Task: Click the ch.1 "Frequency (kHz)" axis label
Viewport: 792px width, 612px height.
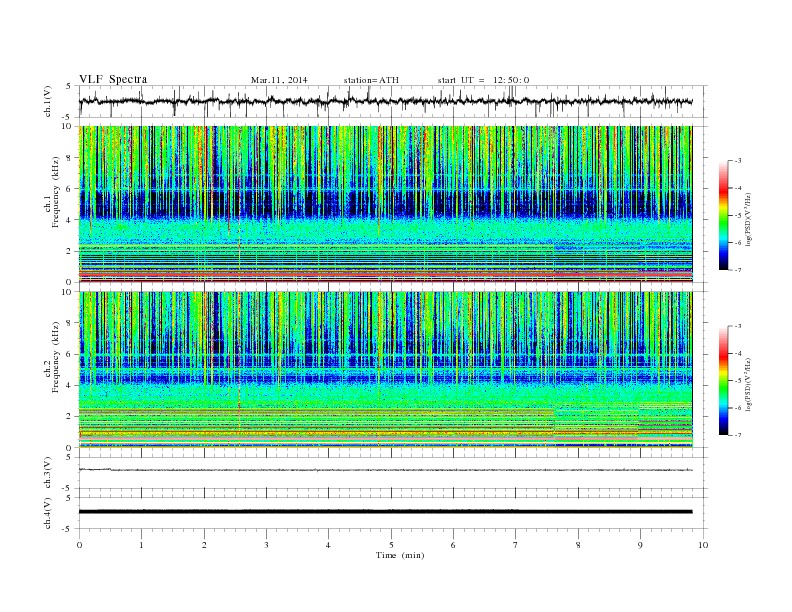Action: [x=56, y=192]
